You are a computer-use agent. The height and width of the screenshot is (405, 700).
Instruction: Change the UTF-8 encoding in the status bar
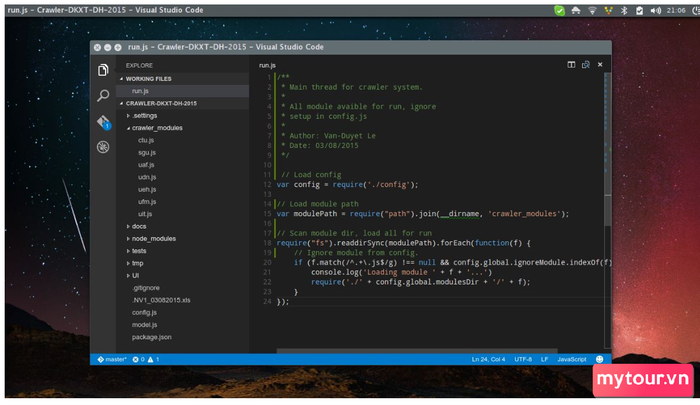click(x=523, y=359)
